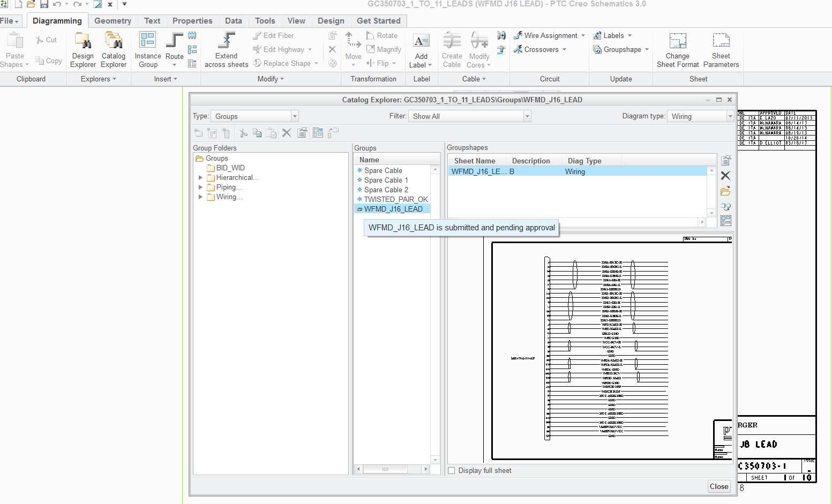Expand the Wiring folder
Image resolution: width=832 pixels, height=504 pixels.
pyautogui.click(x=200, y=197)
